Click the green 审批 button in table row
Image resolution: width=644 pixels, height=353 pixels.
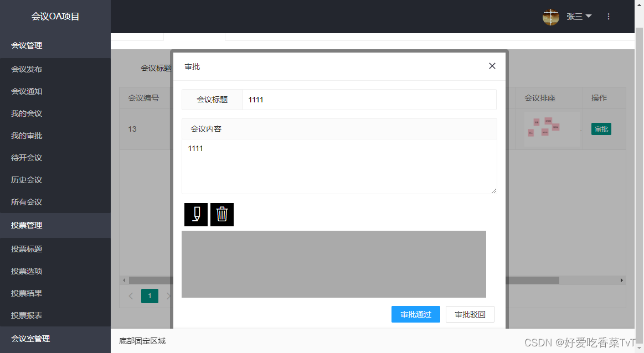click(x=601, y=129)
